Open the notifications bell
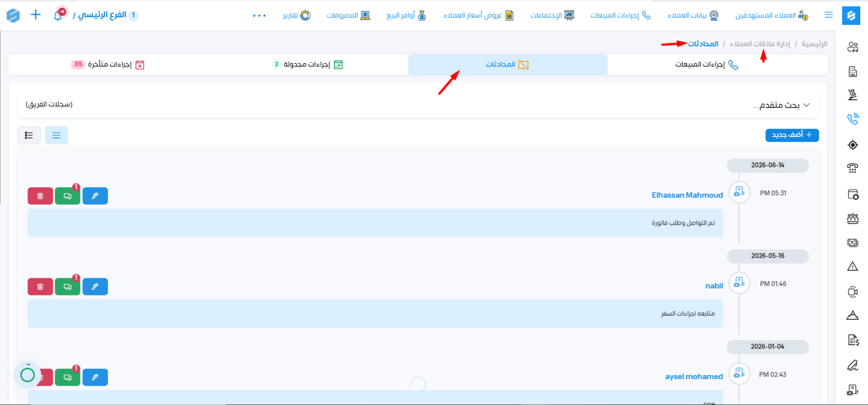Viewport: 868px width, 405px height. click(58, 15)
